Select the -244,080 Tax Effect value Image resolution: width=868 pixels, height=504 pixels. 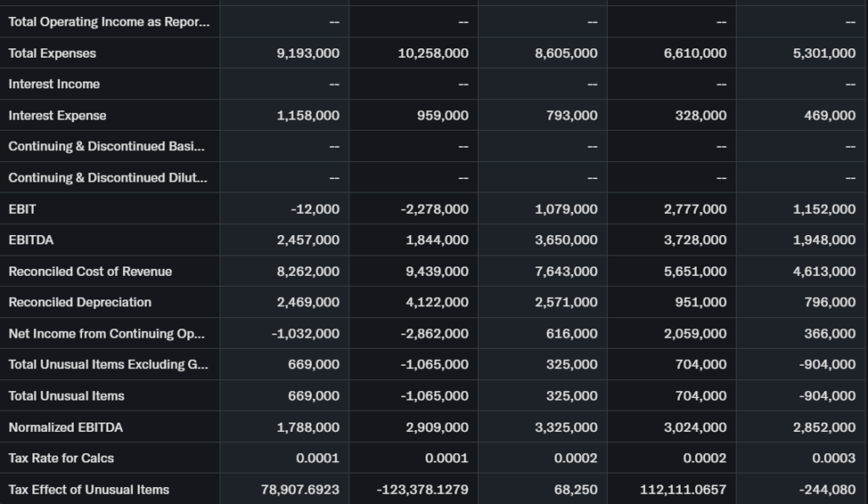click(x=826, y=490)
